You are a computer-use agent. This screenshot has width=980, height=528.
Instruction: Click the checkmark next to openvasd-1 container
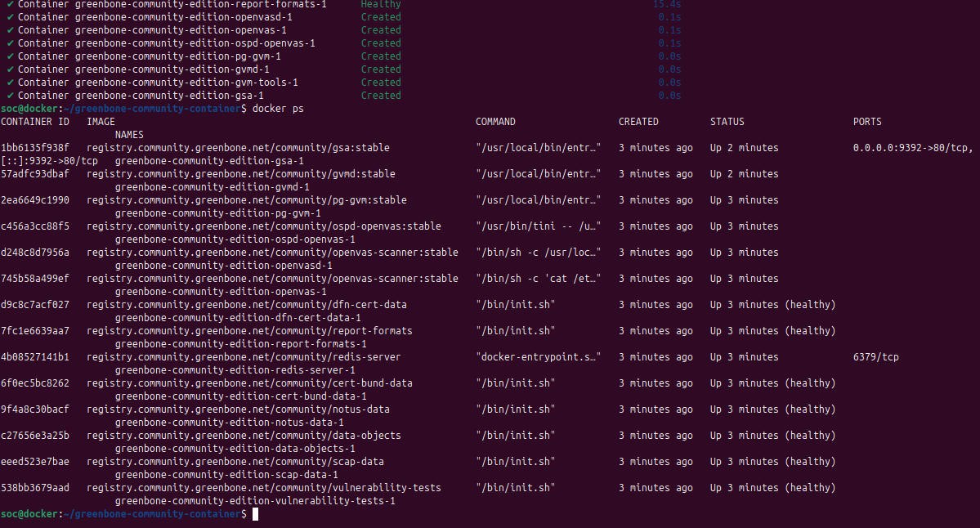coord(10,17)
